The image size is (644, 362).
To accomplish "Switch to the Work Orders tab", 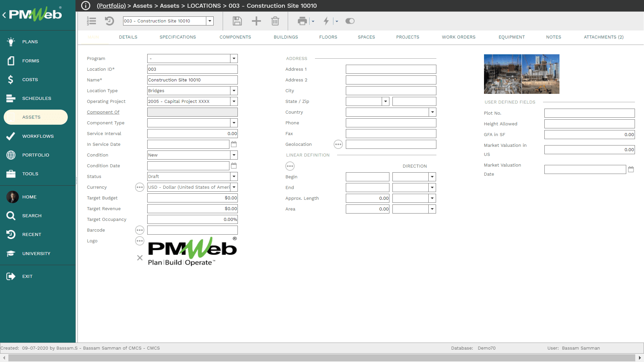I will [459, 37].
